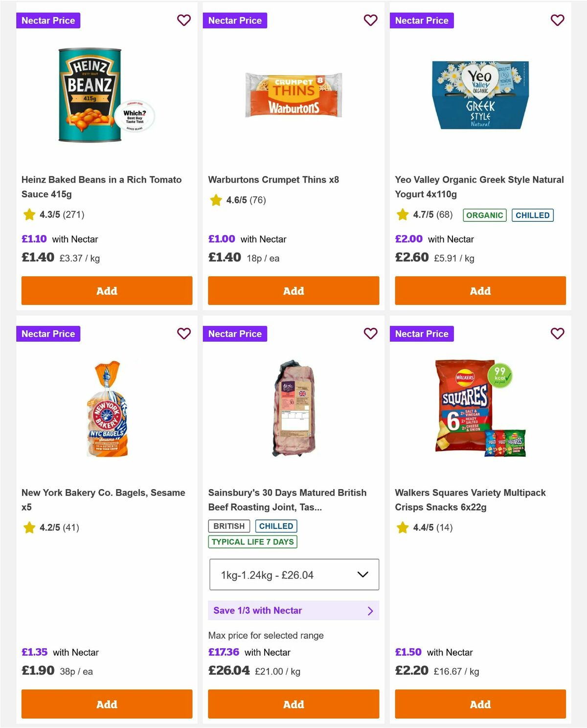587x728 pixels.
Task: Click the CHILLED tag on the beef joint
Action: tap(276, 526)
